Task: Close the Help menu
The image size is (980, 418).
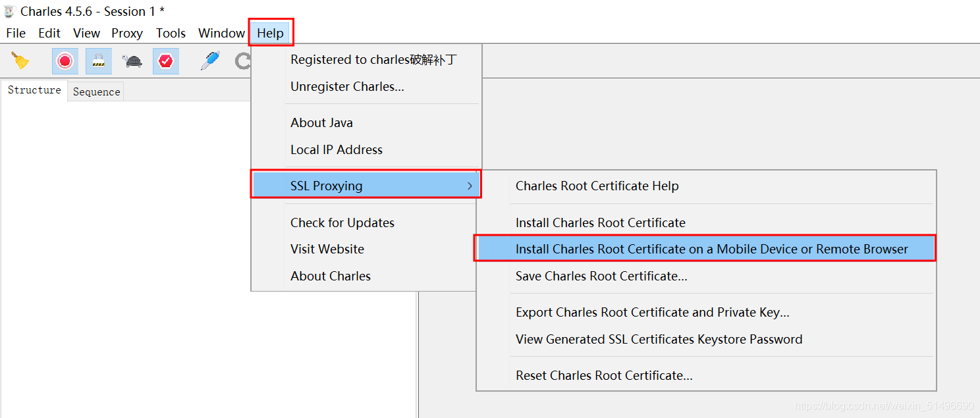Action: [271, 33]
